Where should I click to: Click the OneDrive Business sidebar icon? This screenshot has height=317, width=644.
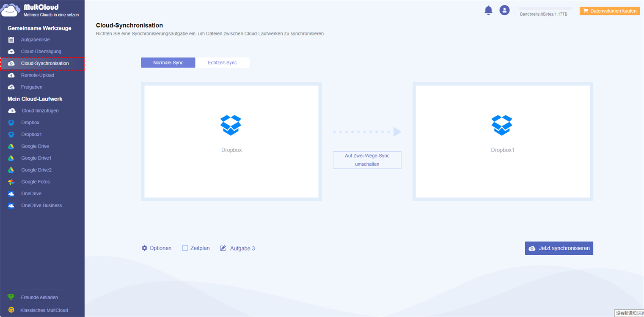(x=11, y=205)
